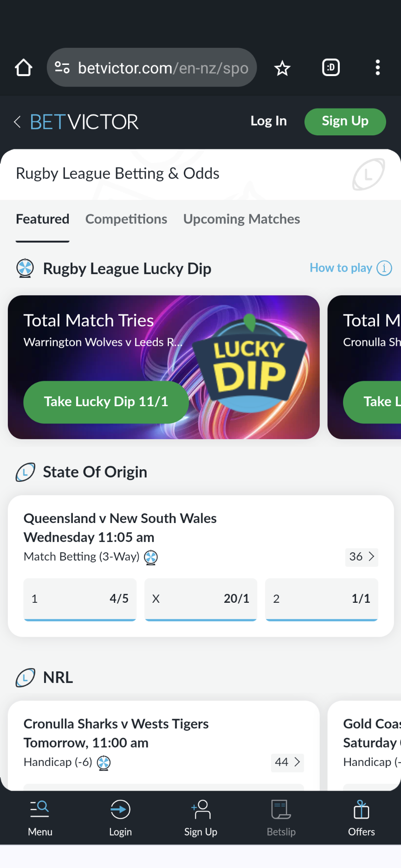
Task: Select the Sign Up person icon
Action: pos(200,810)
